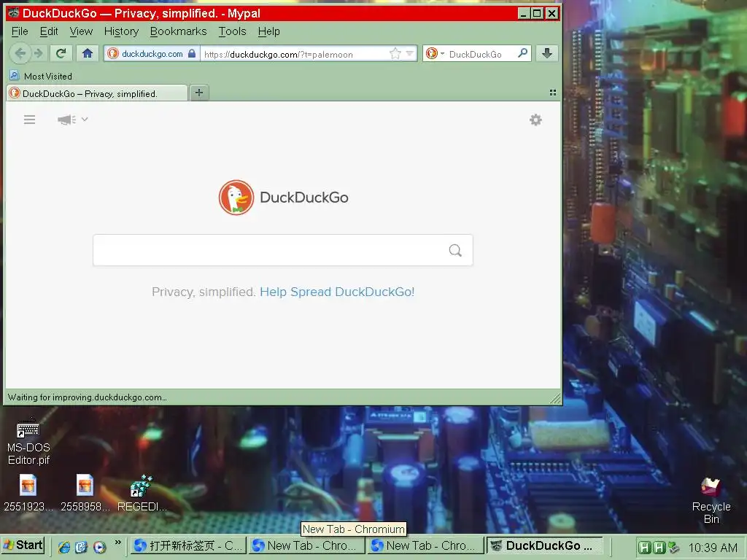This screenshot has height=560, width=747.
Task: Switch to DuckDuckGo taskbar button
Action: click(544, 545)
